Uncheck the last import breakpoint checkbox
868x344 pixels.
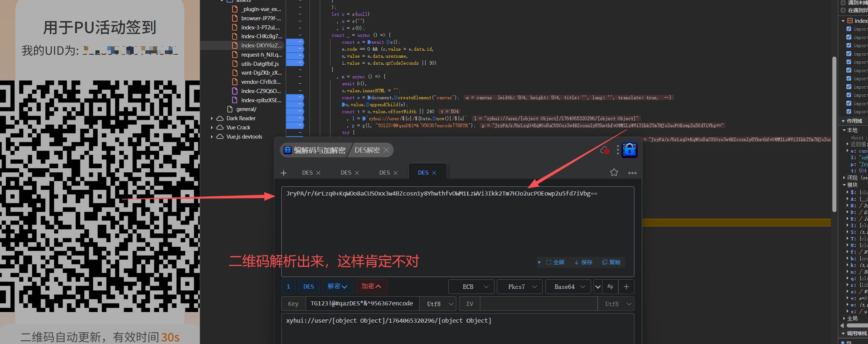[x=849, y=111]
